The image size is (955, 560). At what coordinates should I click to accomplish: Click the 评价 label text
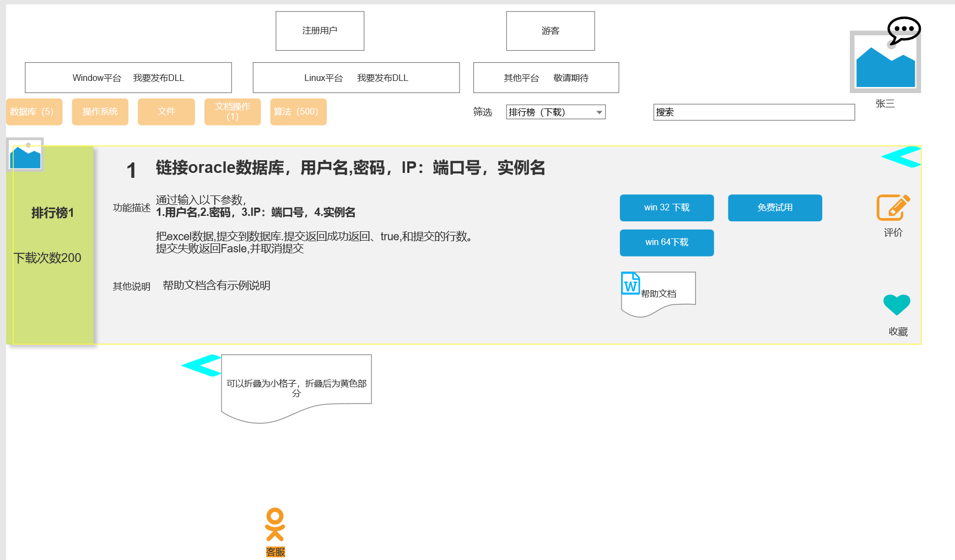point(893,232)
